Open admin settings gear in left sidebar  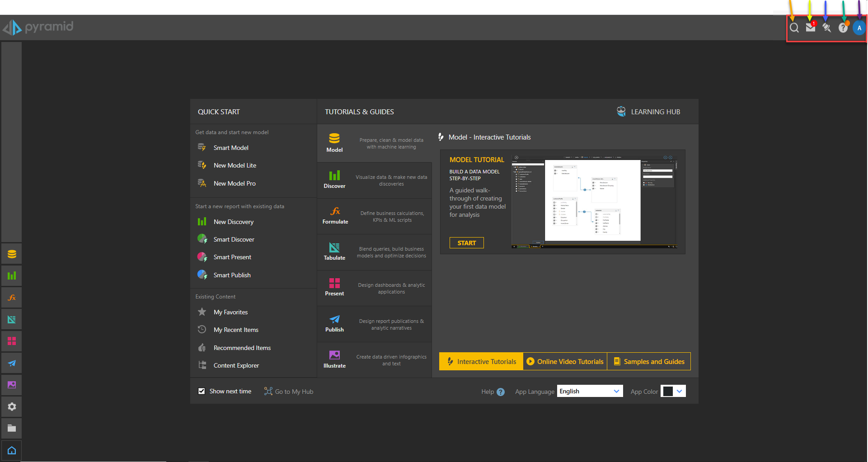click(x=12, y=406)
